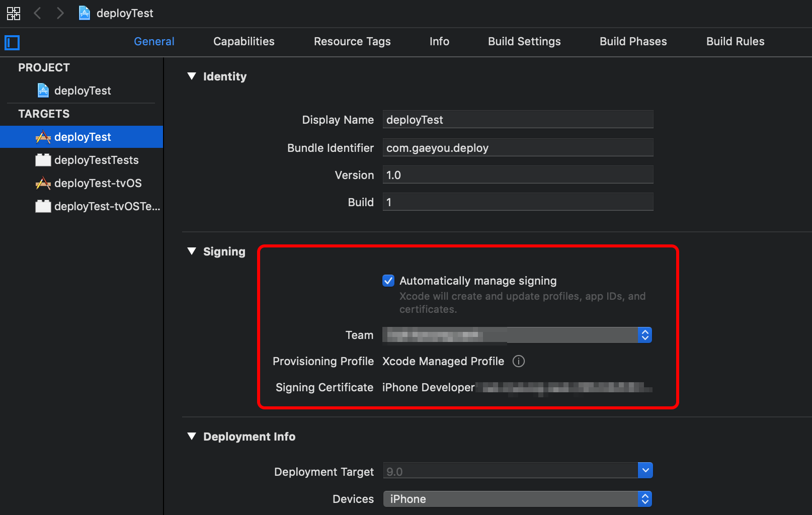Click the deployTestTests bundle icon
The height and width of the screenshot is (515, 812).
click(43, 160)
